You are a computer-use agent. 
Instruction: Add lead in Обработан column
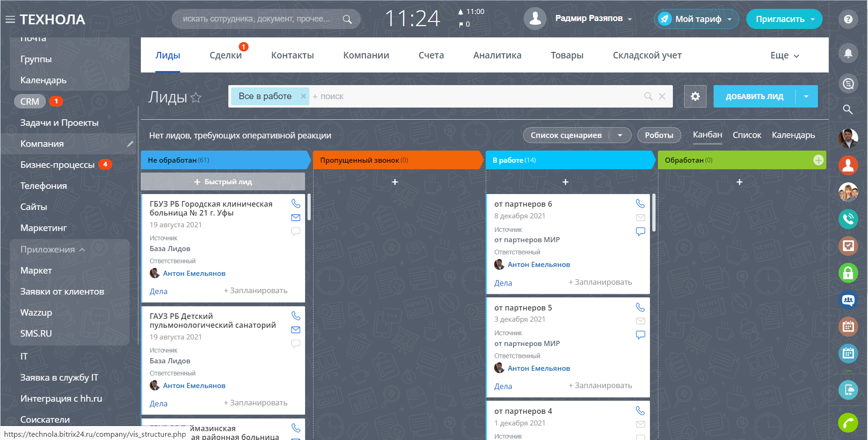point(739,182)
